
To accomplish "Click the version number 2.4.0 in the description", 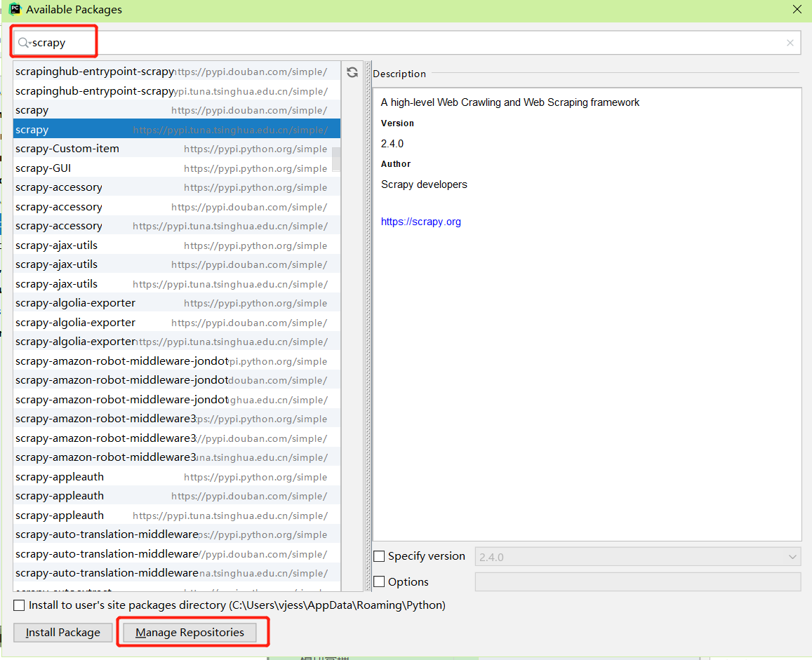I will tap(392, 143).
